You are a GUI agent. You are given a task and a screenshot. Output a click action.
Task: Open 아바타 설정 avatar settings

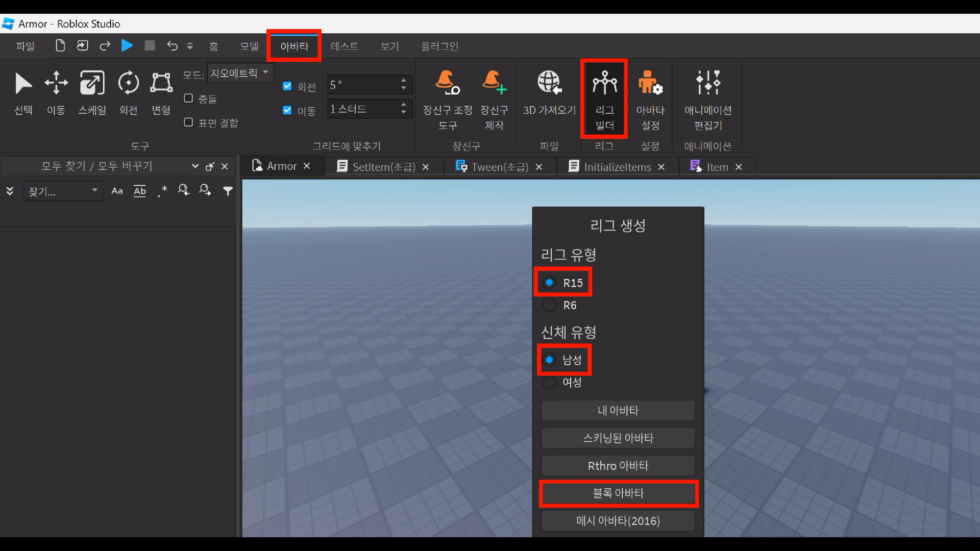pos(650,101)
